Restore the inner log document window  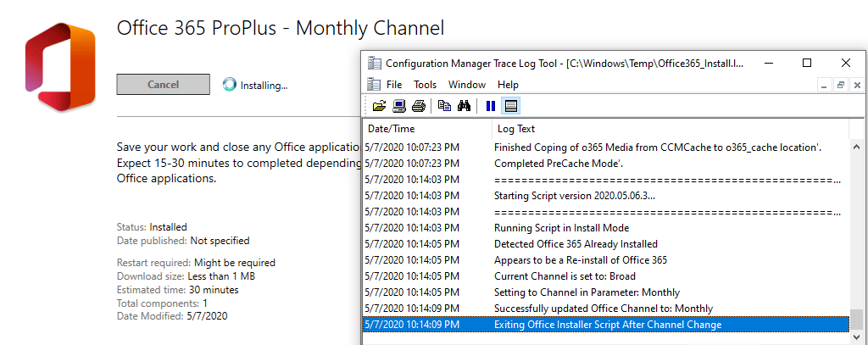(x=840, y=85)
